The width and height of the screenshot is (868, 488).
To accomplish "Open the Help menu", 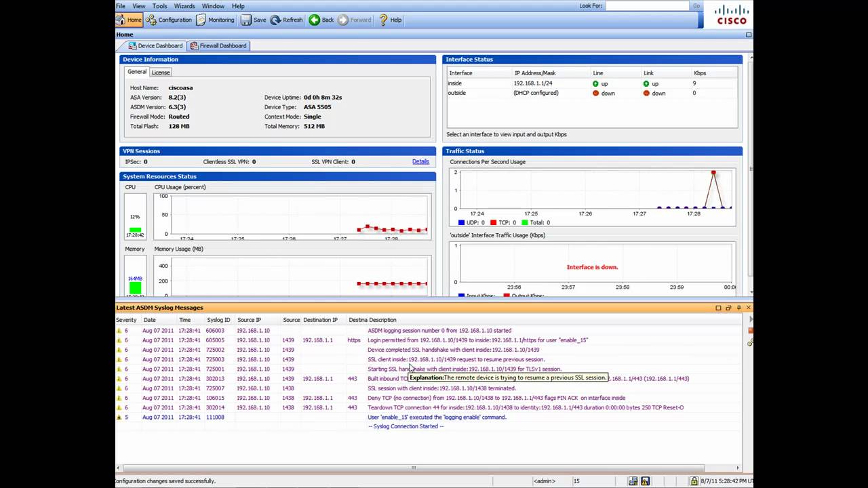I will (238, 6).
